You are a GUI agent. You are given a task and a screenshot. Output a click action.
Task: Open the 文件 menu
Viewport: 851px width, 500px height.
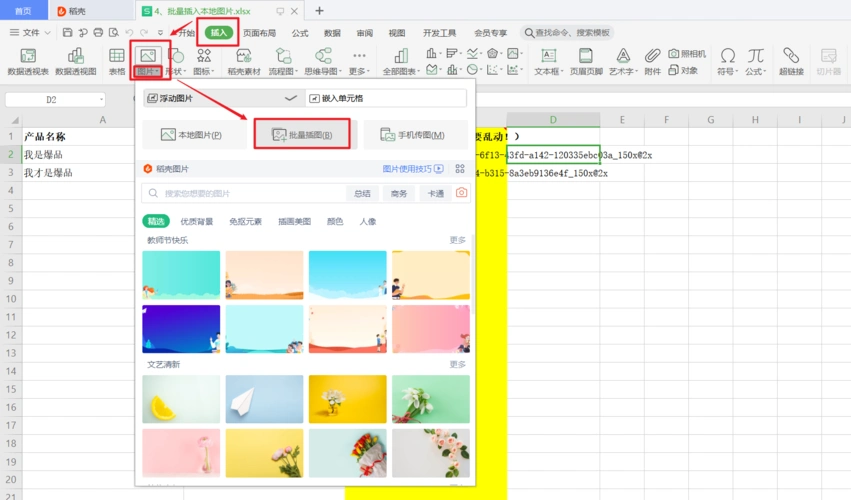coord(30,33)
